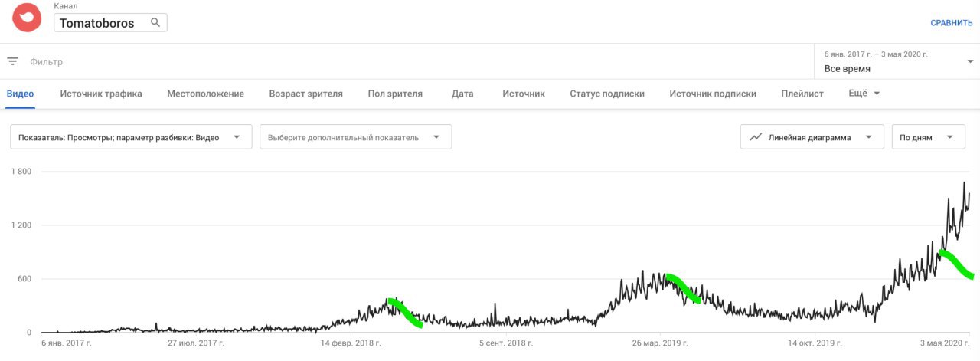The width and height of the screenshot is (980, 361).
Task: Open 'Выберите дополнительный показатель' dropdown
Action: click(436, 137)
